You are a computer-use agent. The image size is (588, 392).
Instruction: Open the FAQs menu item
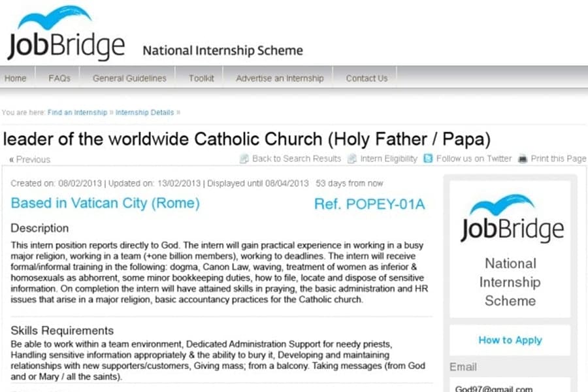[x=59, y=78]
